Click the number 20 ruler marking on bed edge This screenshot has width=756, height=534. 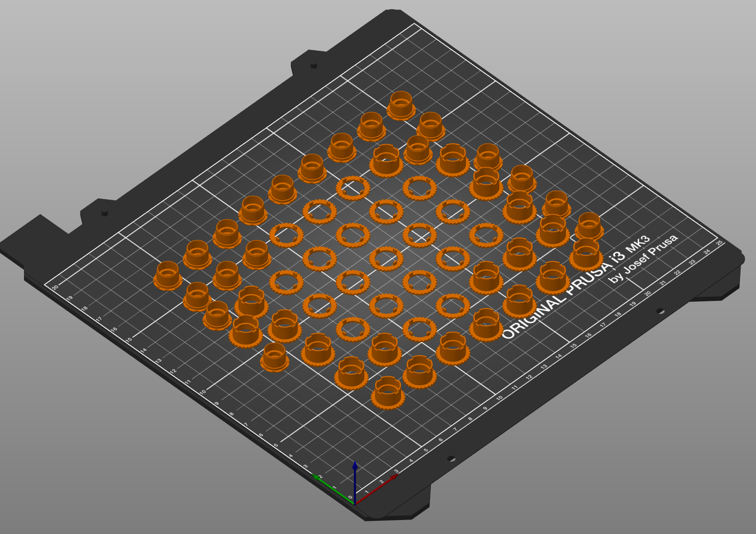point(55,287)
